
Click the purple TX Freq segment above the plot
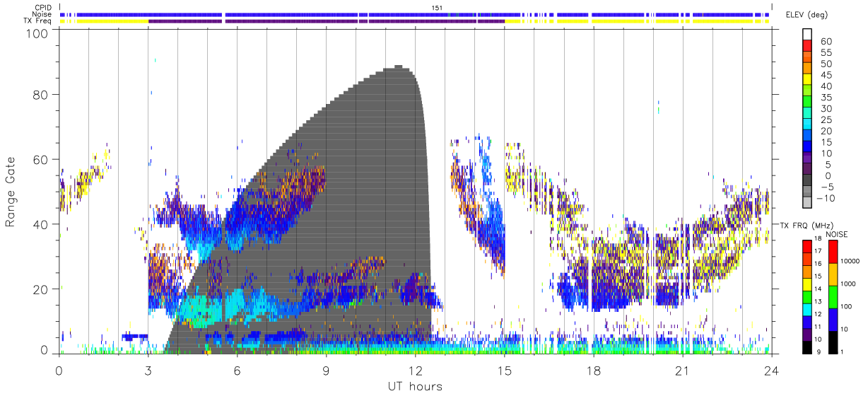pos(325,21)
